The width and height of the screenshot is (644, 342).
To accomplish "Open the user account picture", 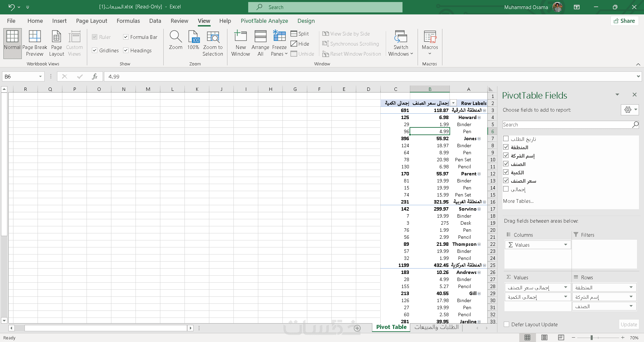I will 557,7.
